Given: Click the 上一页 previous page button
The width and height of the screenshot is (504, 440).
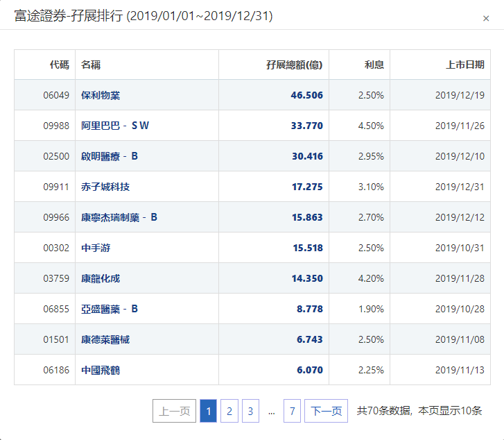Looking at the screenshot, I should click(174, 411).
